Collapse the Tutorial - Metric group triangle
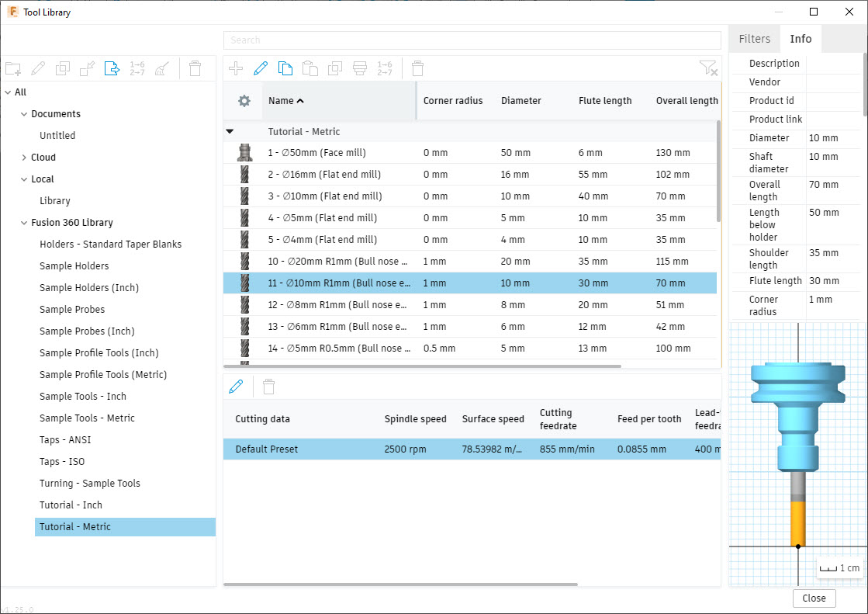The width and height of the screenshot is (868, 614). click(230, 132)
